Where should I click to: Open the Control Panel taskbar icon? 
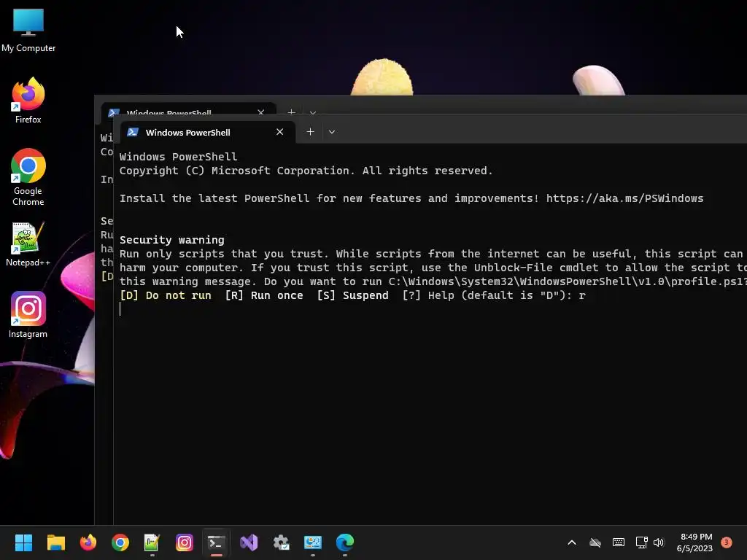(312, 542)
